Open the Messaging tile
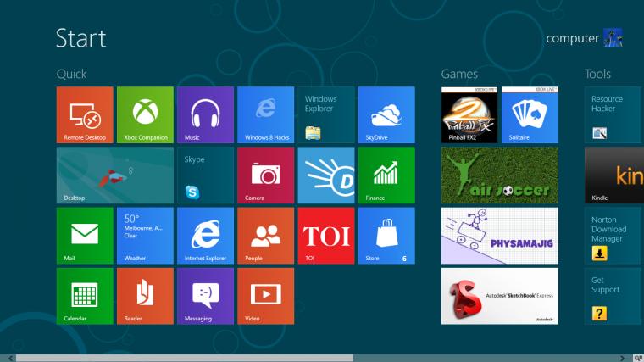The image size is (644, 362). (205, 296)
